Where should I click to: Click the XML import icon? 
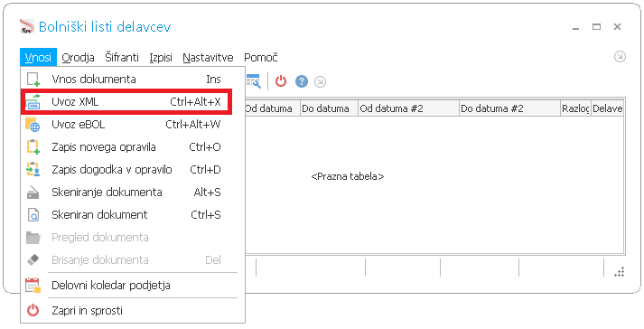(x=33, y=101)
